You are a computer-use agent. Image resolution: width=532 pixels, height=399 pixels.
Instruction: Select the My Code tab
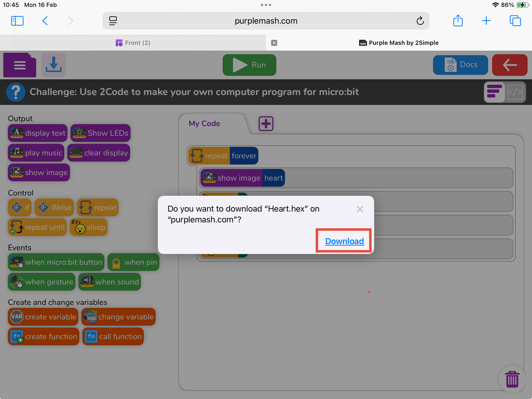(x=204, y=124)
